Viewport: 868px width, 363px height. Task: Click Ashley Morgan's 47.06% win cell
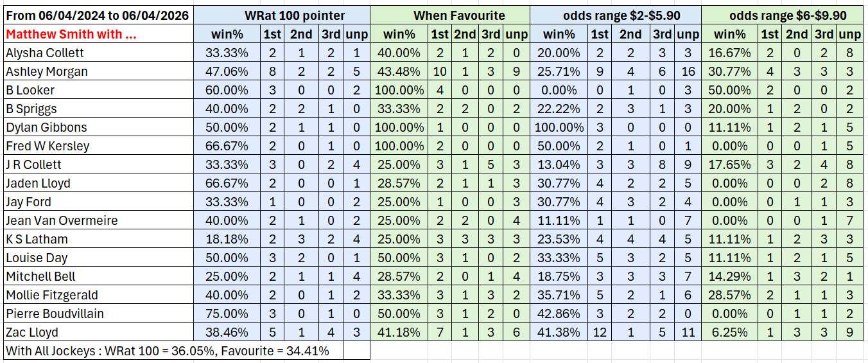point(227,71)
